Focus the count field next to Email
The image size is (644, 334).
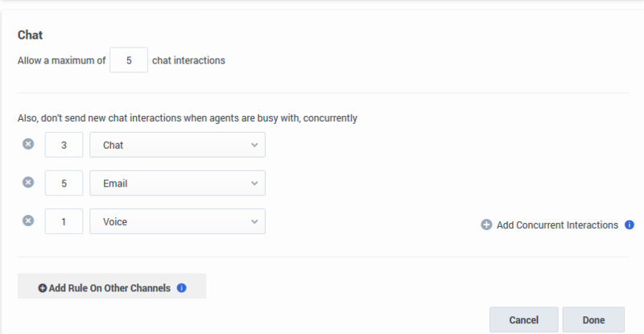point(64,183)
